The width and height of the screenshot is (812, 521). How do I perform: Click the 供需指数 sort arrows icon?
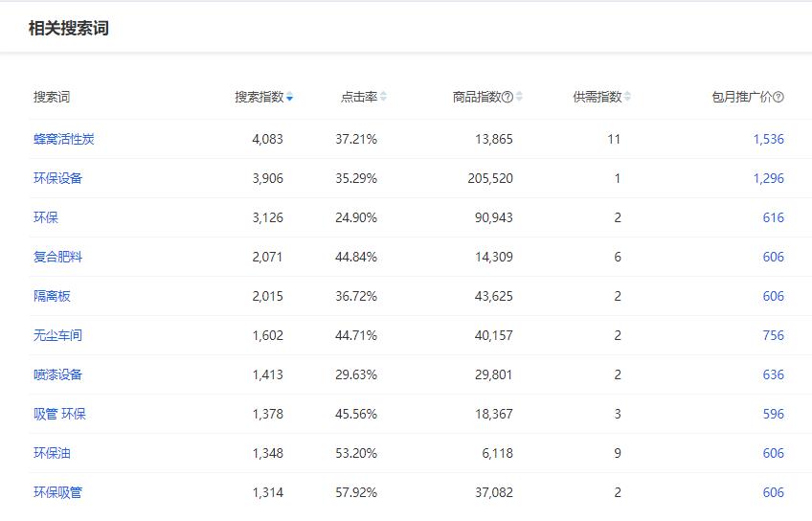[x=627, y=97]
